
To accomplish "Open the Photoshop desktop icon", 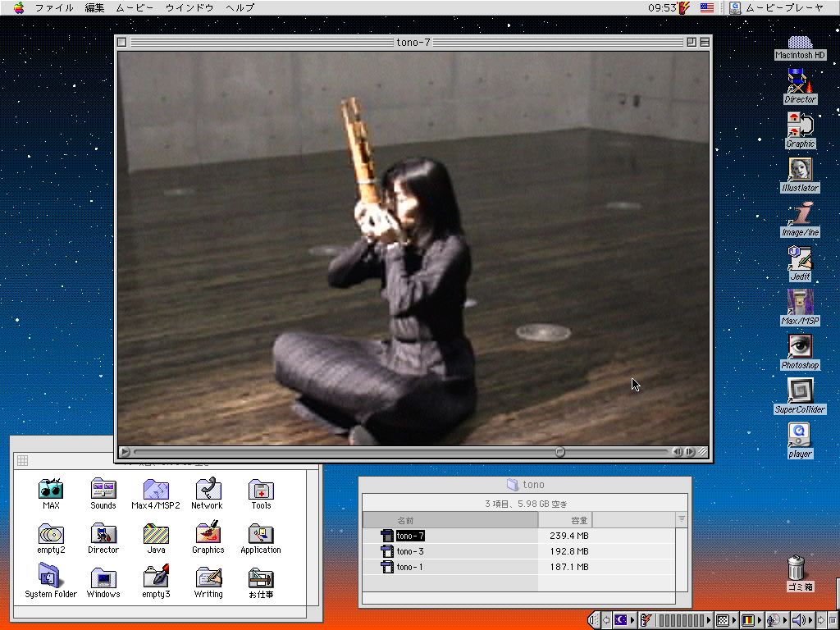I will [x=800, y=346].
